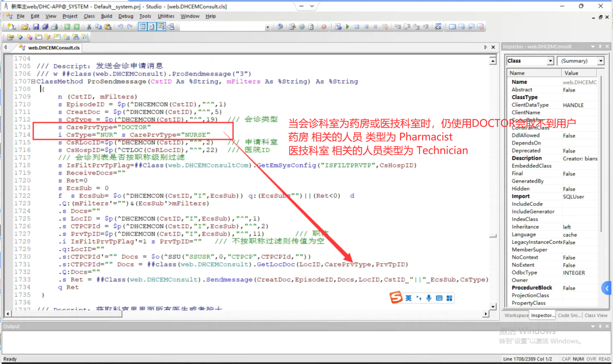
Task: Click the green Go (run) arrow icon
Action: click(x=348, y=27)
